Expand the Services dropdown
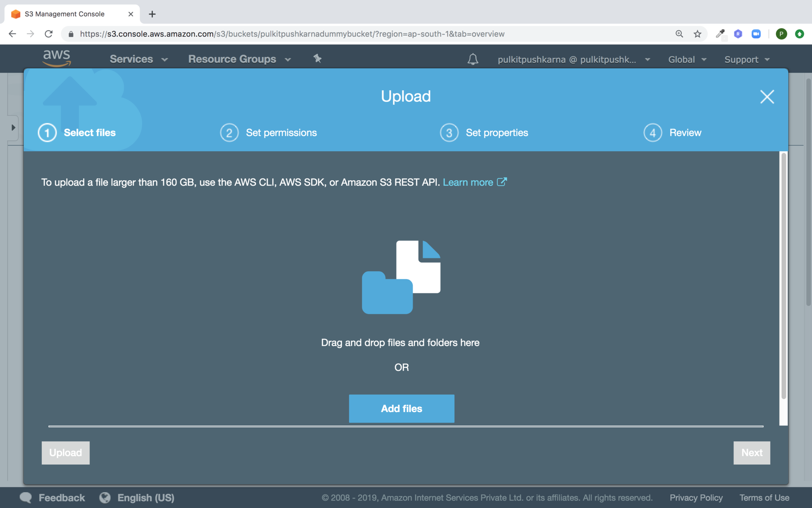 coord(138,59)
